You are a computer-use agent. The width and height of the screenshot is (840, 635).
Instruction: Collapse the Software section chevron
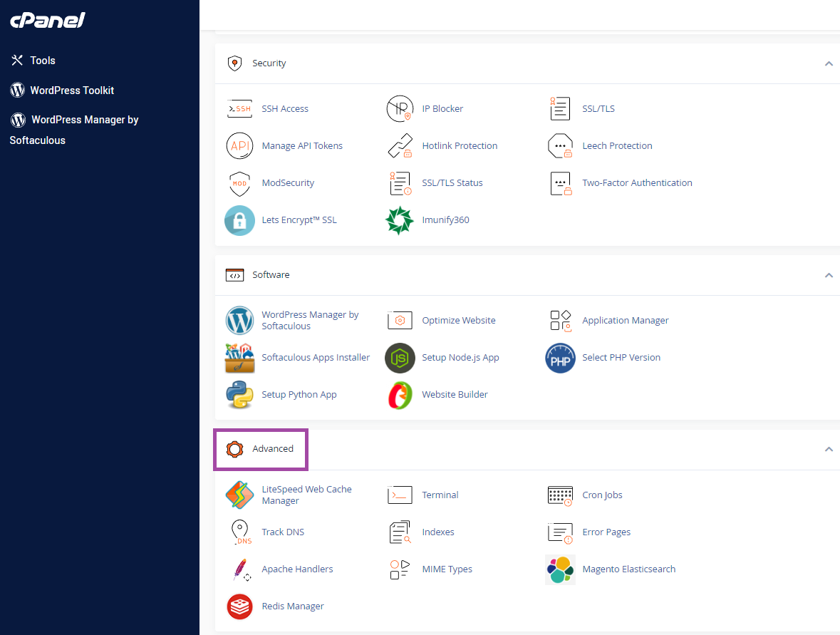[829, 275]
